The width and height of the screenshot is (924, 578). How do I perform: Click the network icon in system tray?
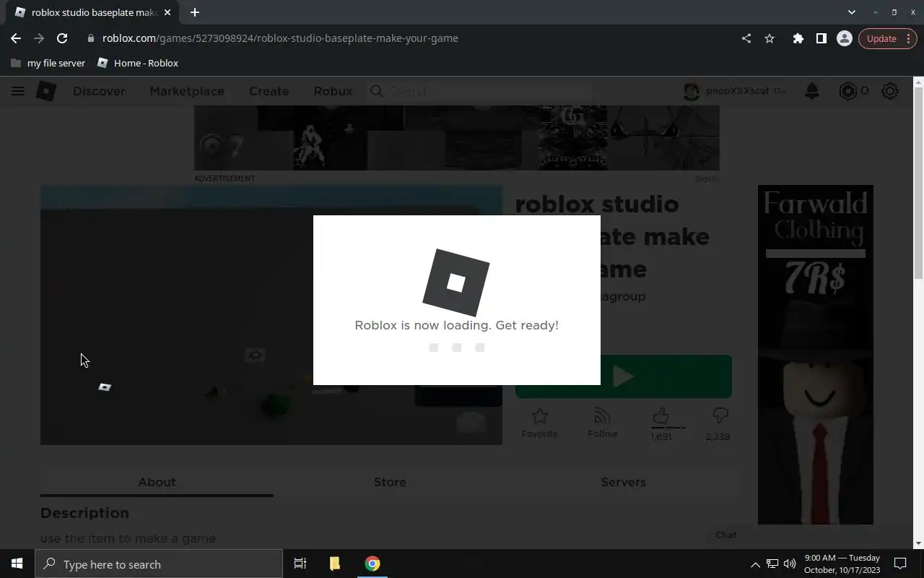772,564
